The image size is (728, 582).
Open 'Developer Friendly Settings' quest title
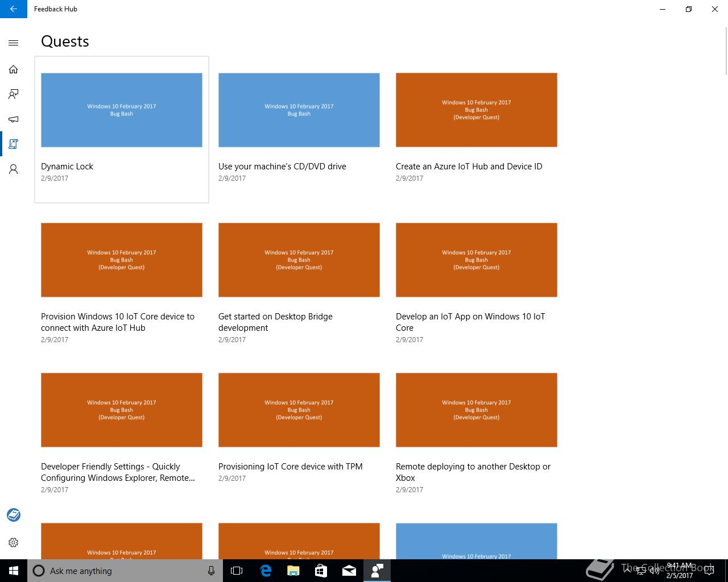(x=118, y=472)
